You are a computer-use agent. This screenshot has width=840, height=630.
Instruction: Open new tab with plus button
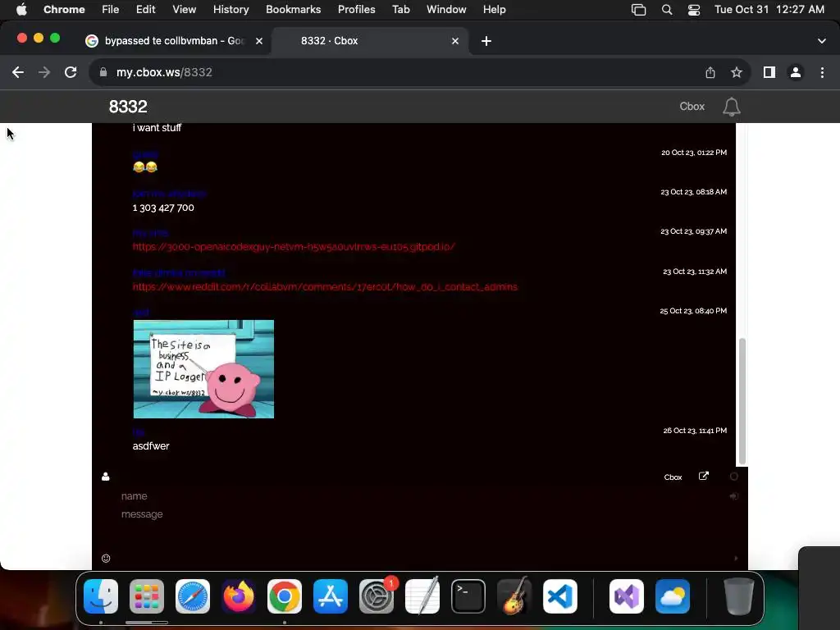(x=486, y=41)
